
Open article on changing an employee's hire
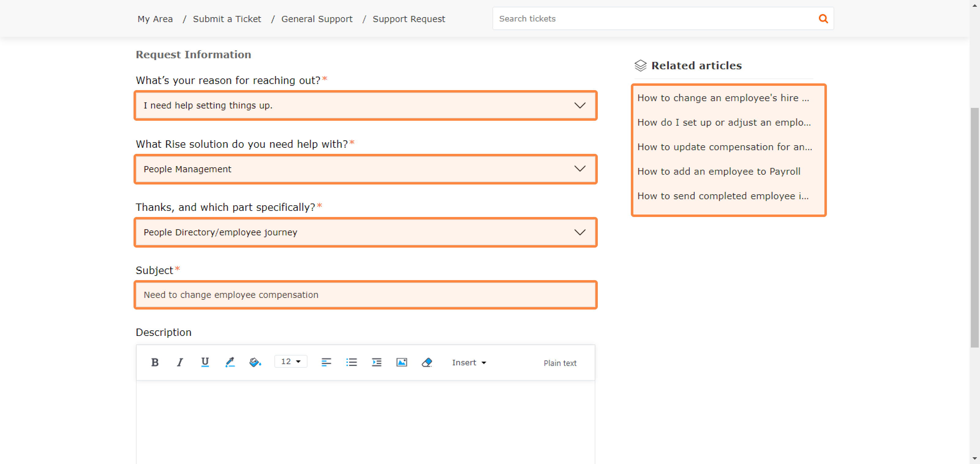(x=723, y=98)
